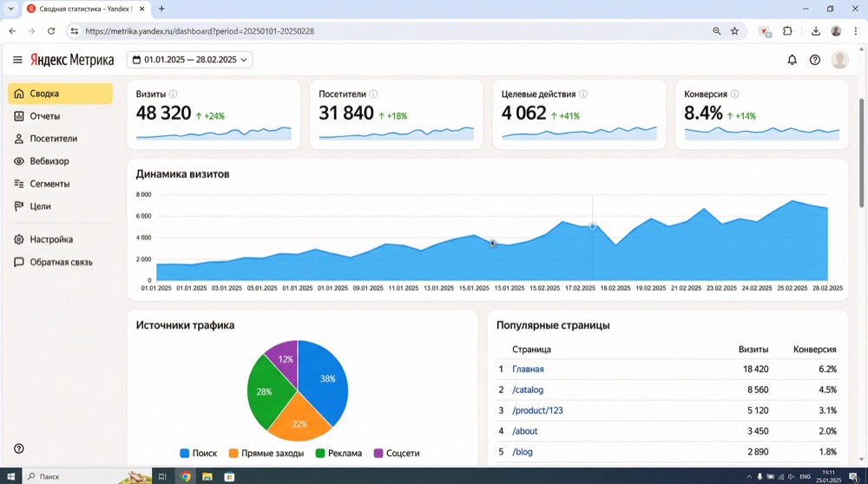
Task: Click the info icon next to Целевые действия
Action: tap(583, 94)
